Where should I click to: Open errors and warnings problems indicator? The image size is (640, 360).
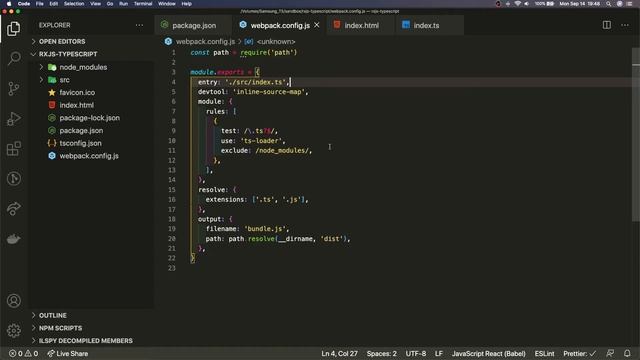click(23, 353)
